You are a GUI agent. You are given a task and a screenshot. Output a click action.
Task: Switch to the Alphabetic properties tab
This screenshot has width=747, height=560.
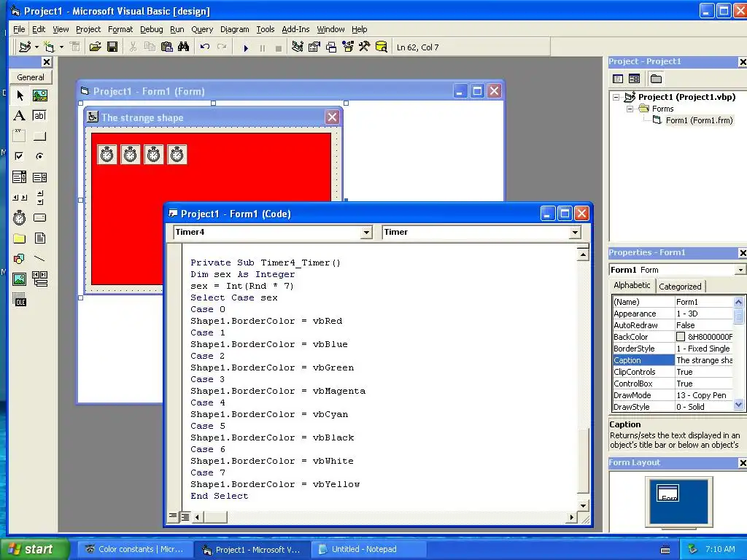pyautogui.click(x=632, y=285)
